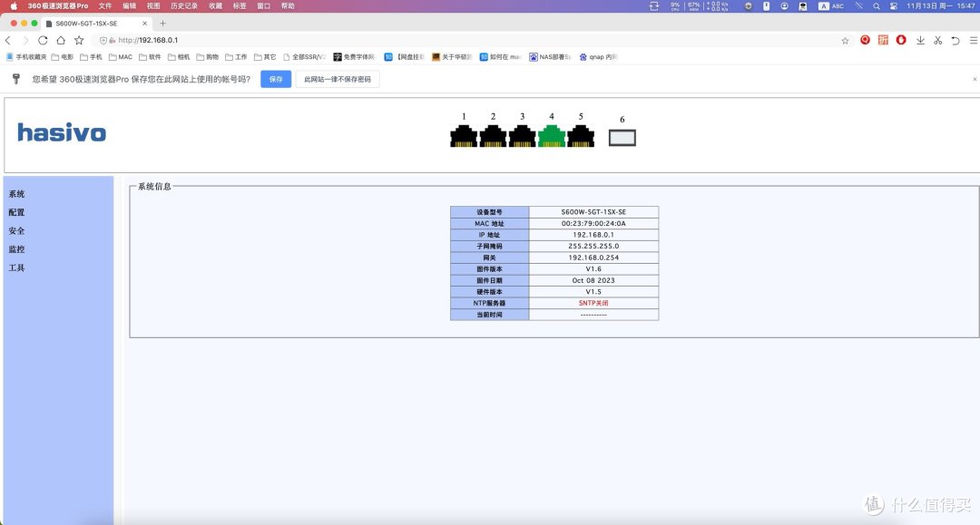Image resolution: width=980 pixels, height=525 pixels.
Task: Click the hasivo logo
Action: coord(62,132)
